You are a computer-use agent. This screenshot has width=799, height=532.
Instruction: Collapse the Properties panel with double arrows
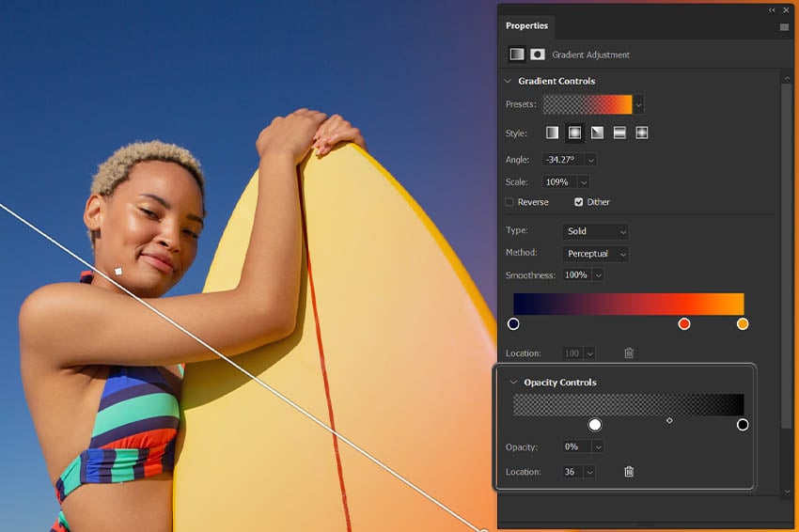[772, 10]
